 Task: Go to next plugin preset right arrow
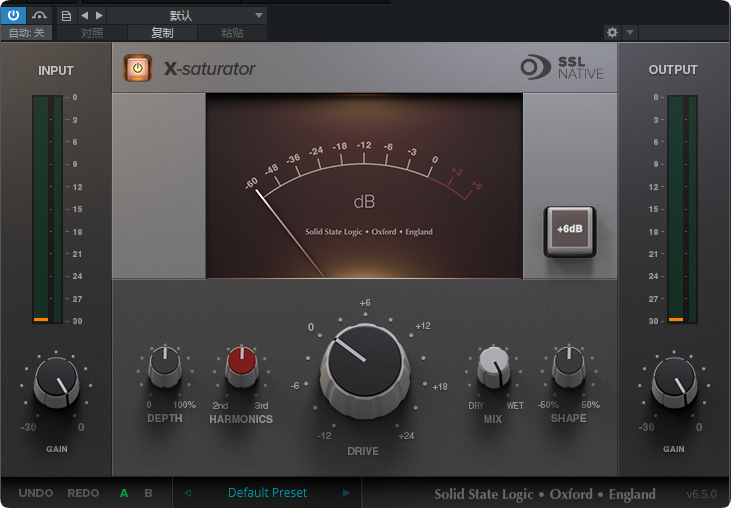tap(346, 493)
